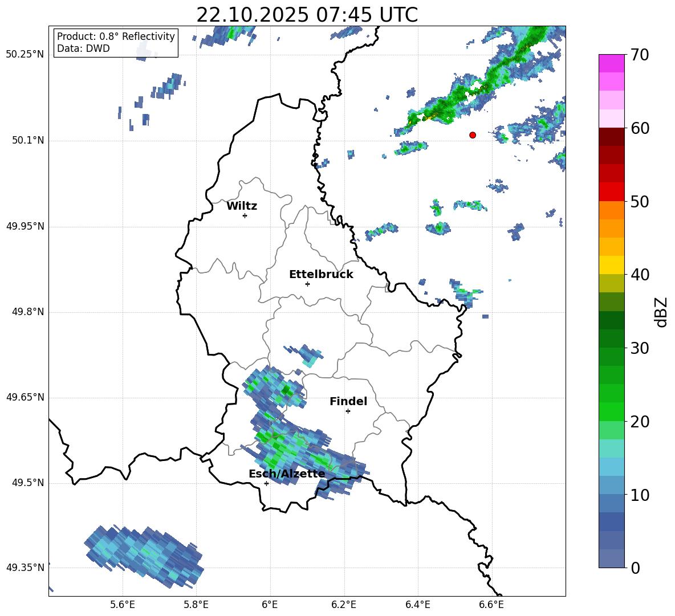The height and width of the screenshot is (616, 675).
Task: Click the title 22.10.2025 07:45 UTC
Action: tap(307, 15)
